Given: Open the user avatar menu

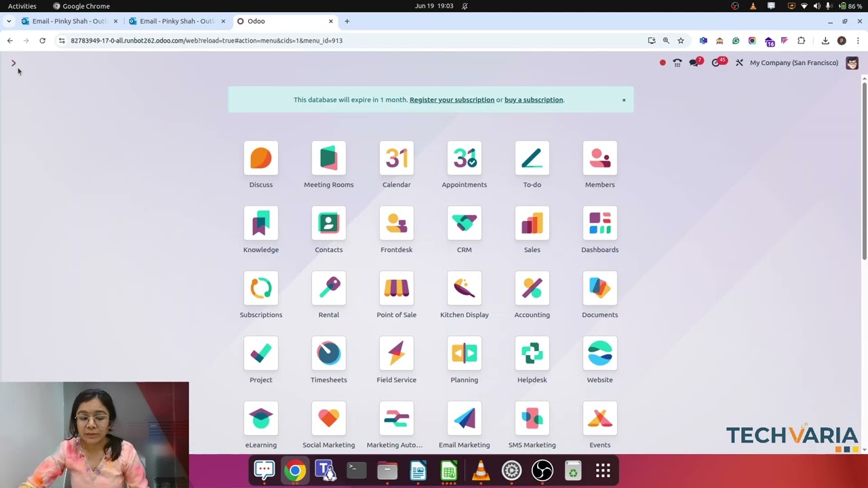Looking at the screenshot, I should (x=852, y=62).
